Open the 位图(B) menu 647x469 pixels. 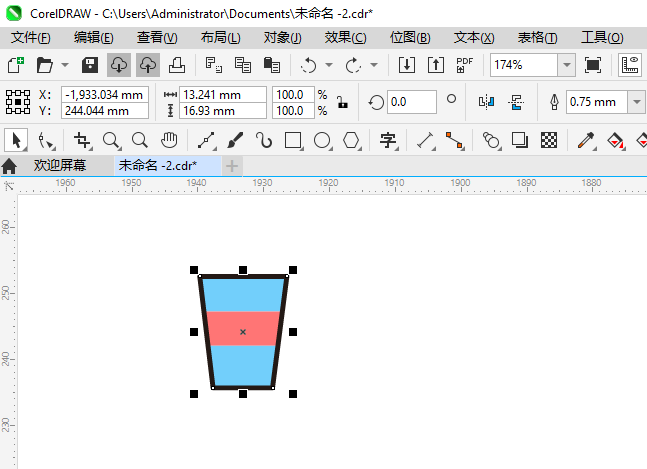point(410,38)
